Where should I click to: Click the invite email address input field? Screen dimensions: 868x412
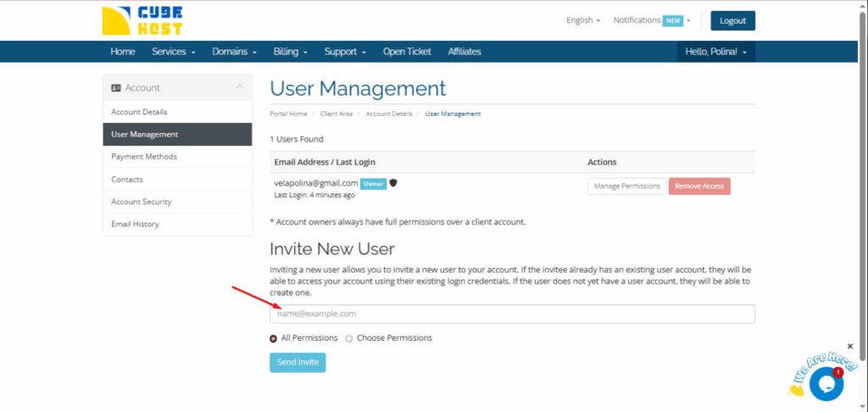(512, 314)
